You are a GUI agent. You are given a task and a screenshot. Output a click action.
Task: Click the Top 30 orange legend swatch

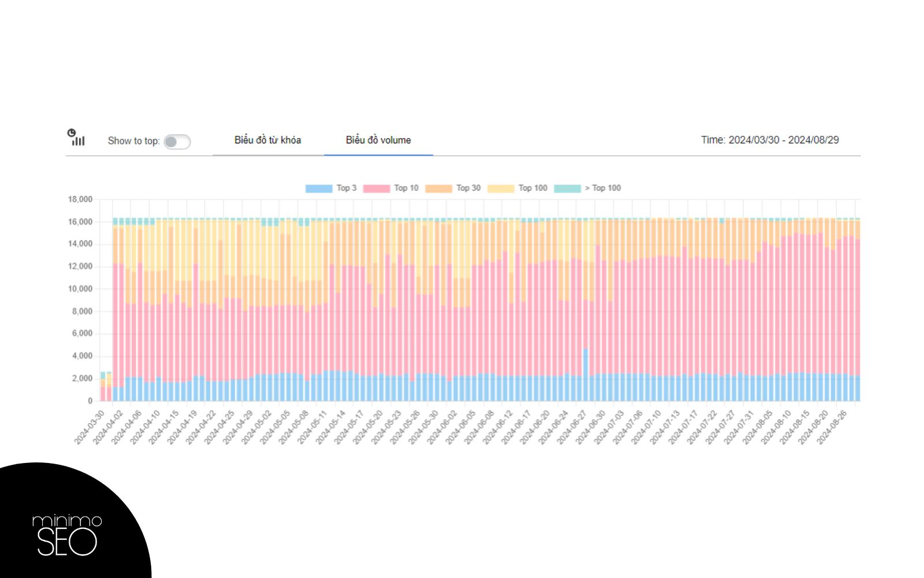[x=438, y=188]
